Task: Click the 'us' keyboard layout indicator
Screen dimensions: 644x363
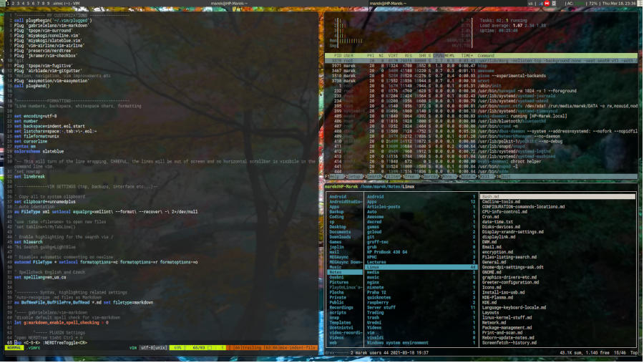Action: [x=530, y=3]
